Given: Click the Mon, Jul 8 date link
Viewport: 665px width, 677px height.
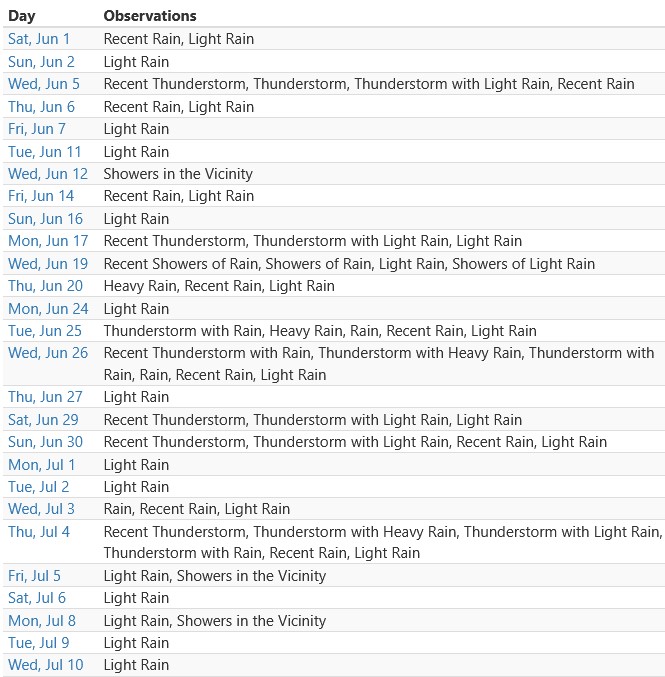Looking at the screenshot, I should tap(42, 620).
